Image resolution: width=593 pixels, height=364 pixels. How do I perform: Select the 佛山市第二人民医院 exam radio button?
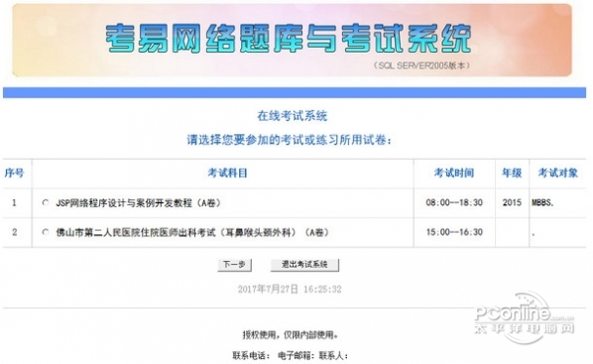[46, 232]
